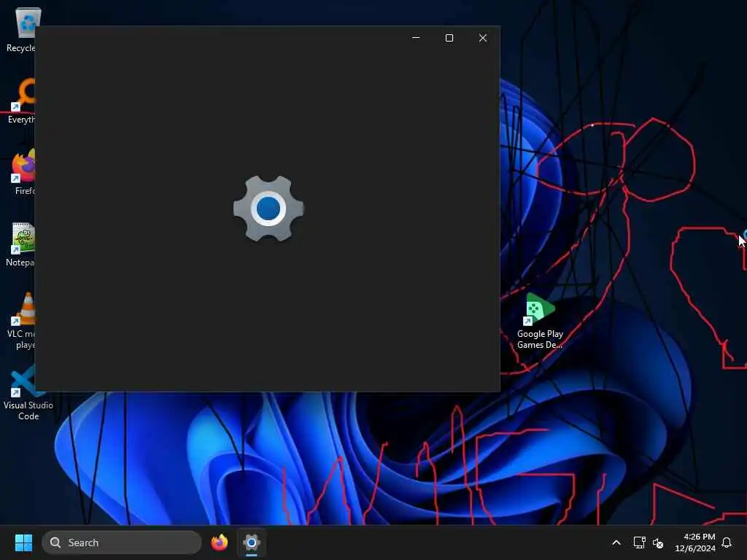Open the clock showing 4:26 PM
Viewport: 747px width, 560px height.
coord(694,542)
